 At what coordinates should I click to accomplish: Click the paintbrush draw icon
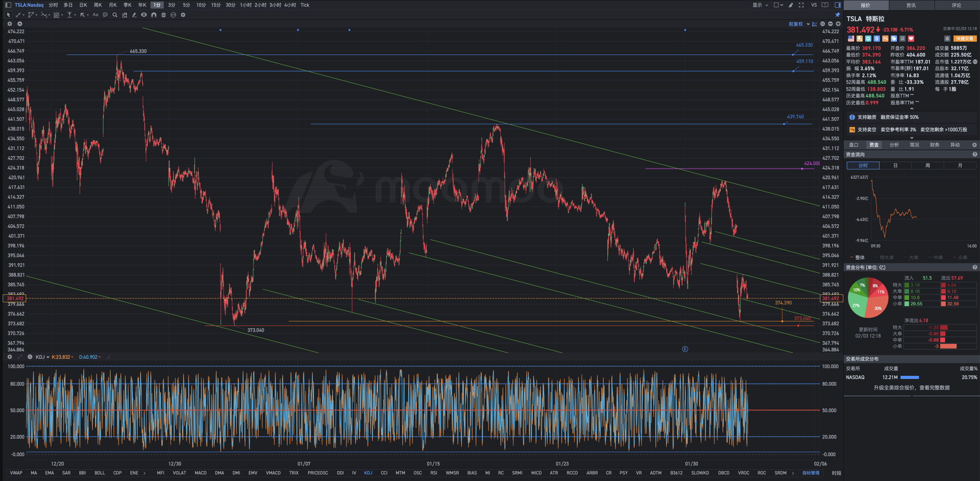point(791,5)
